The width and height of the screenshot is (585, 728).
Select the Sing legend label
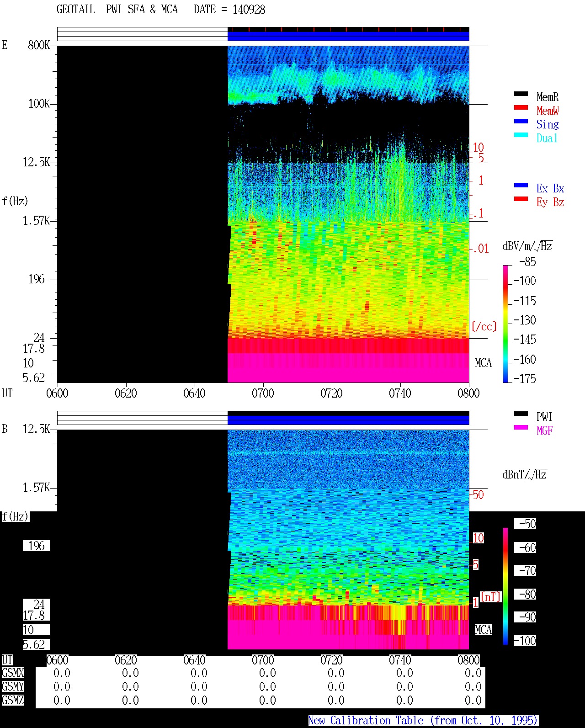coord(548,124)
